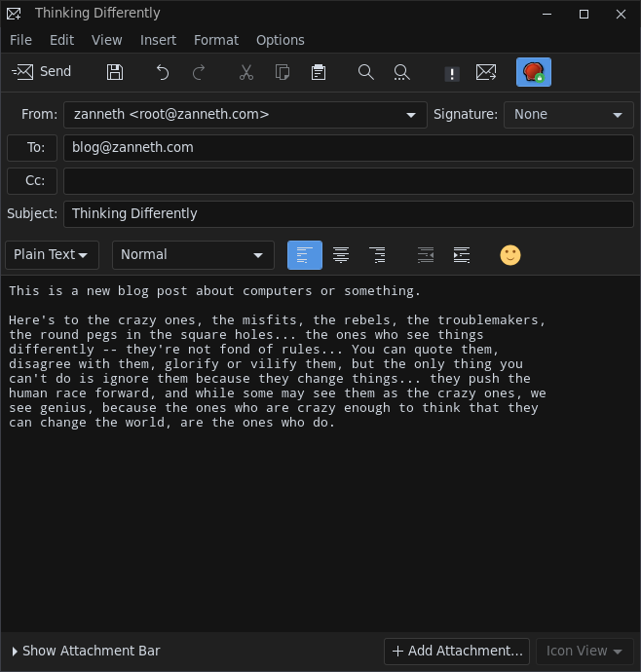Paste clipboard using the paste icon
Viewport: 641px width, 672px height.
[x=319, y=72]
